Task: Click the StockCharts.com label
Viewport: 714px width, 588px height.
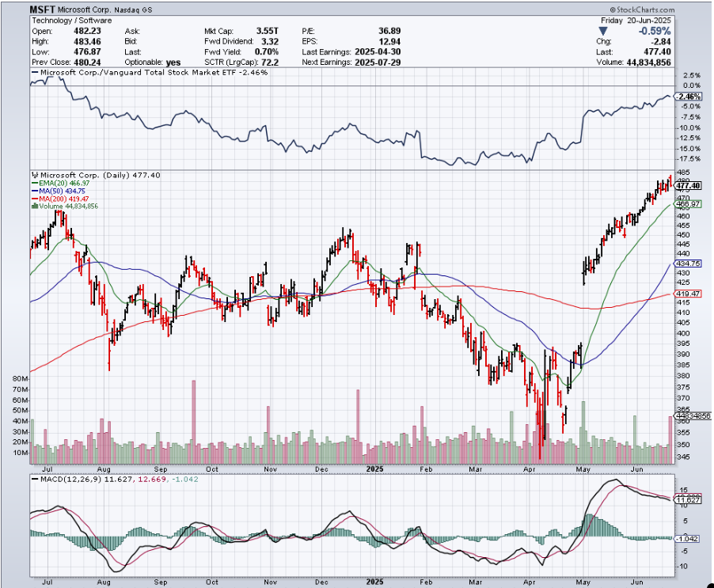Action: coord(642,9)
